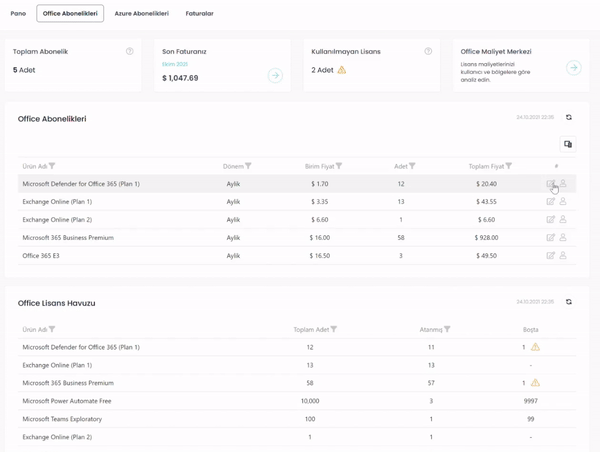
Task: Open the Toplam Fiyat column filter
Action: coord(509,166)
